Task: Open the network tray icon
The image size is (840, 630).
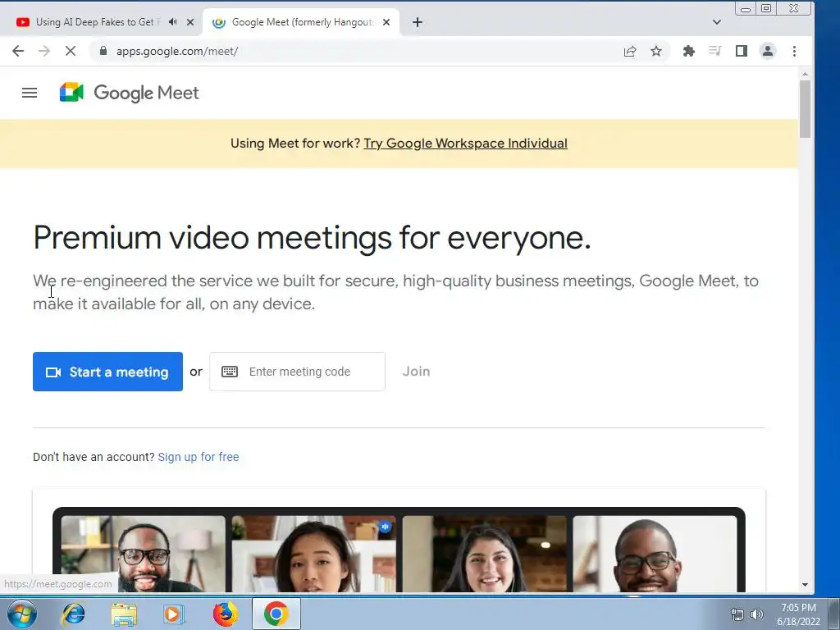Action: click(737, 614)
